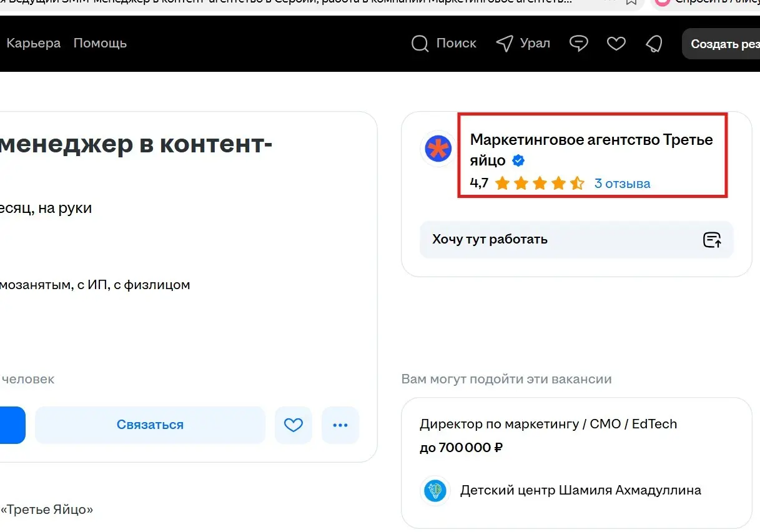Open chat messages speech bubble icon
Viewport: 760px width, 532px height.
579,44
